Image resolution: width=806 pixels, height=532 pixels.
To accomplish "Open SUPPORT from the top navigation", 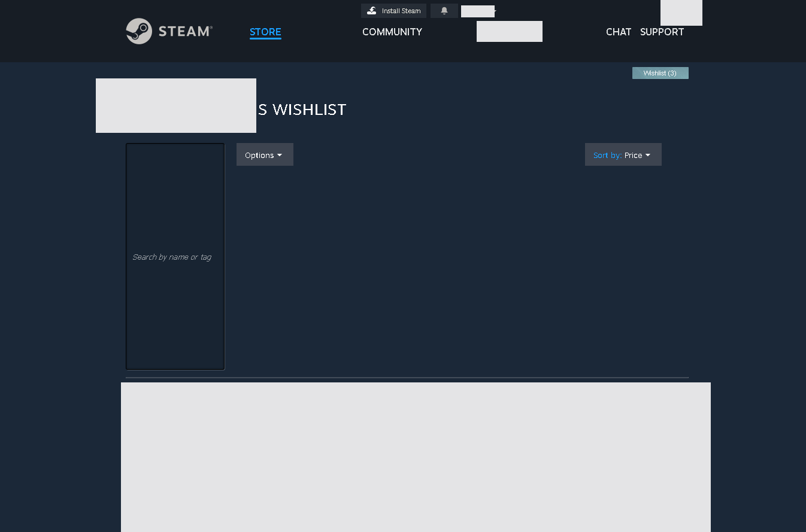I will point(662,32).
